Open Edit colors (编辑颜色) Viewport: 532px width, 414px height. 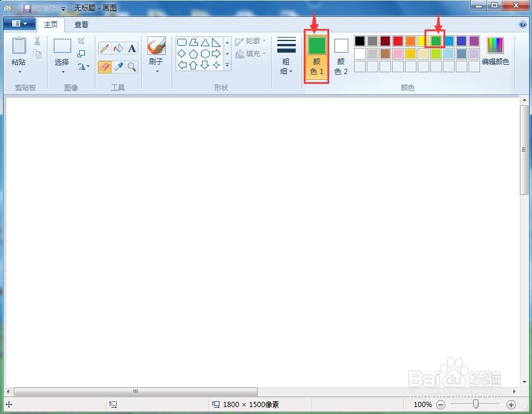496,51
